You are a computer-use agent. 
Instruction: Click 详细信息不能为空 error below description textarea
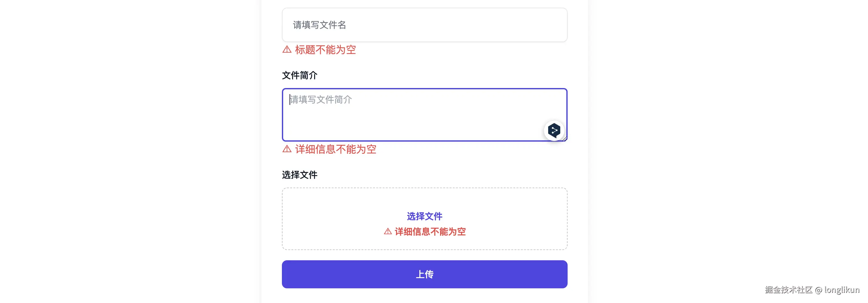pyautogui.click(x=335, y=149)
